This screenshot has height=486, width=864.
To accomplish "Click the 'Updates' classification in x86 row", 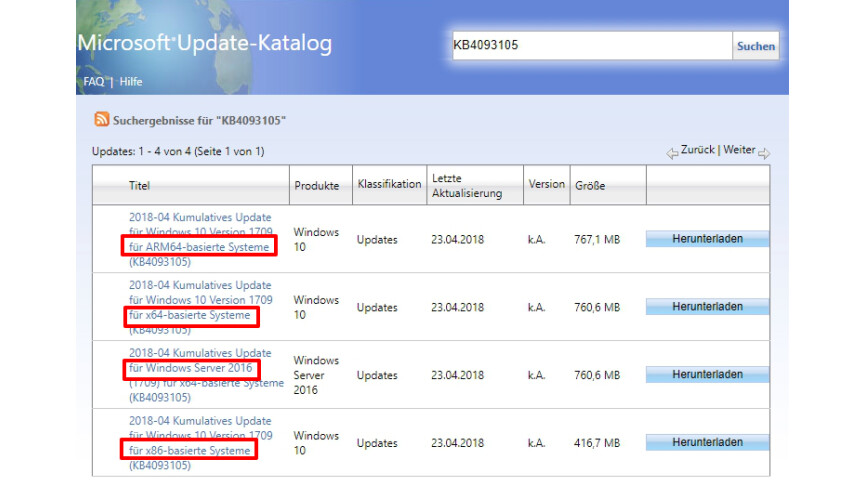I will [x=377, y=443].
